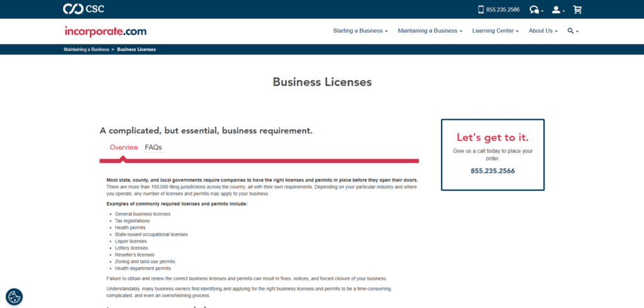This screenshot has height=308, width=644.
Task: Expand About Us menu
Action: tap(543, 31)
